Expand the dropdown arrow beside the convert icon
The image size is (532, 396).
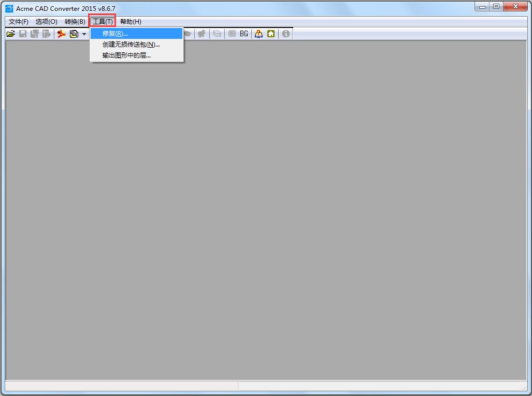84,33
